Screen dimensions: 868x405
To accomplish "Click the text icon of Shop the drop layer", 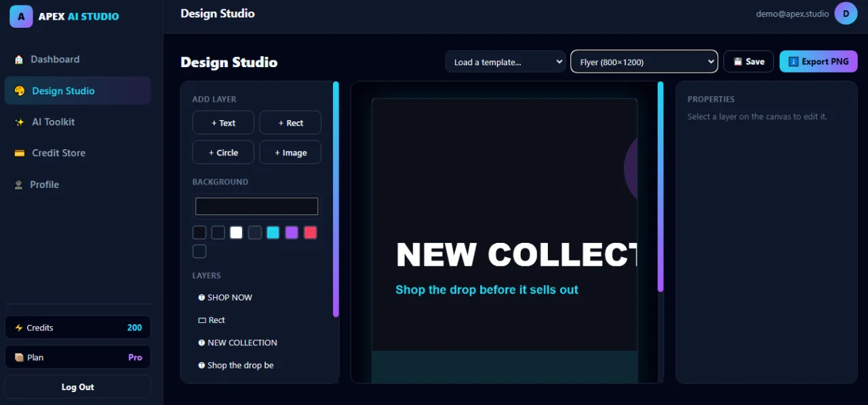I will click(201, 366).
